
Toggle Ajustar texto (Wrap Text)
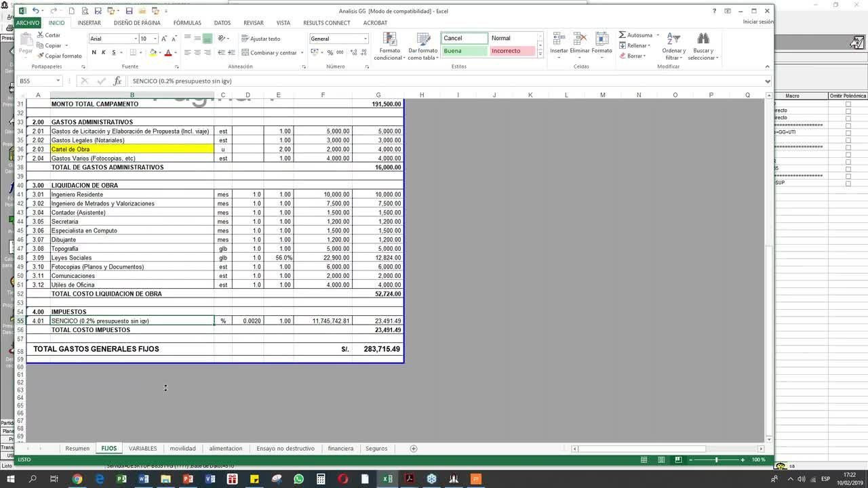coord(259,39)
